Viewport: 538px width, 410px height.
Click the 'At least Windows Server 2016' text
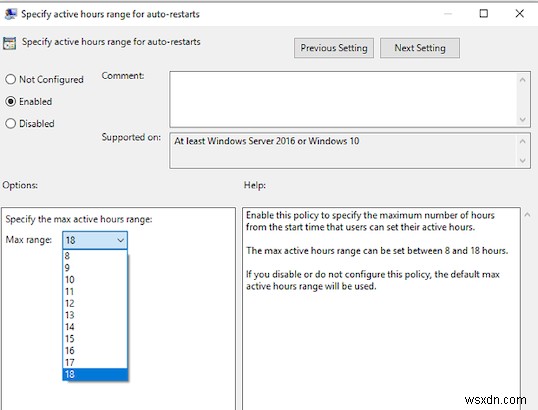pyautogui.click(x=234, y=141)
